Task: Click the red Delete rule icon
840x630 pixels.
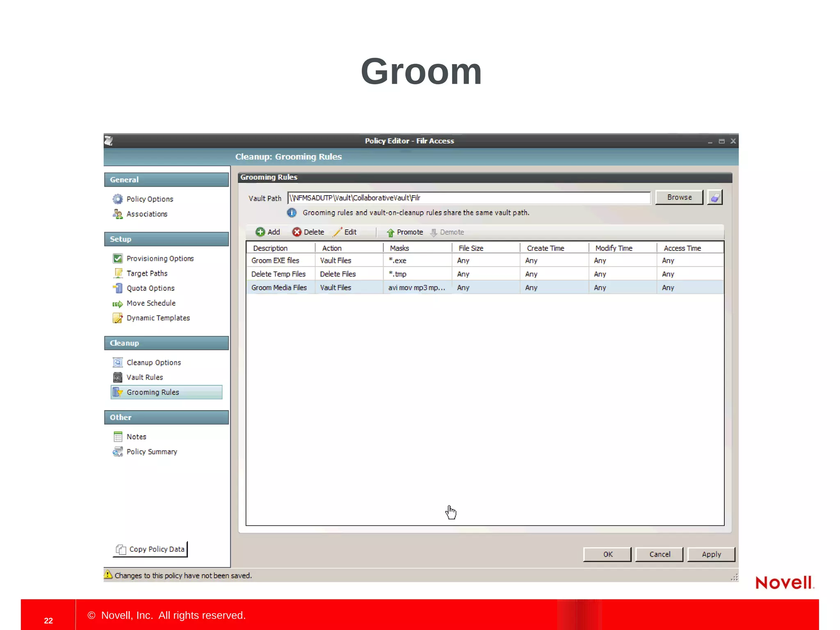Action: pyautogui.click(x=297, y=232)
